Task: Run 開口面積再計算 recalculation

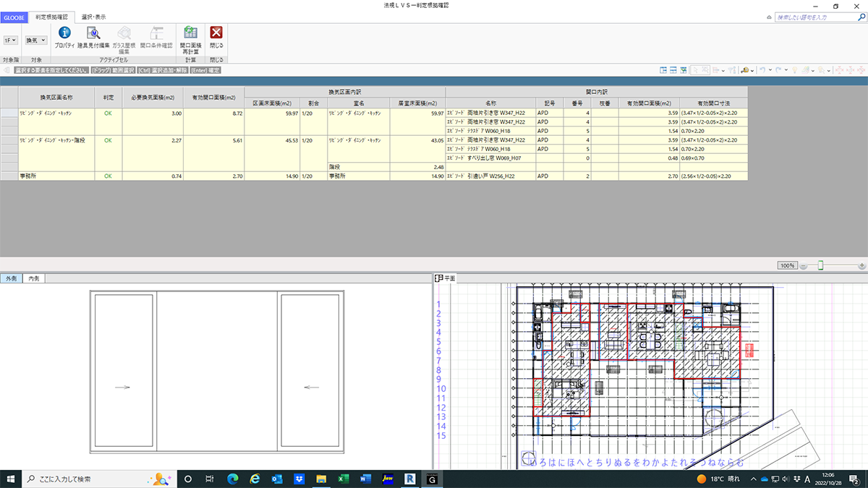Action: [x=190, y=36]
